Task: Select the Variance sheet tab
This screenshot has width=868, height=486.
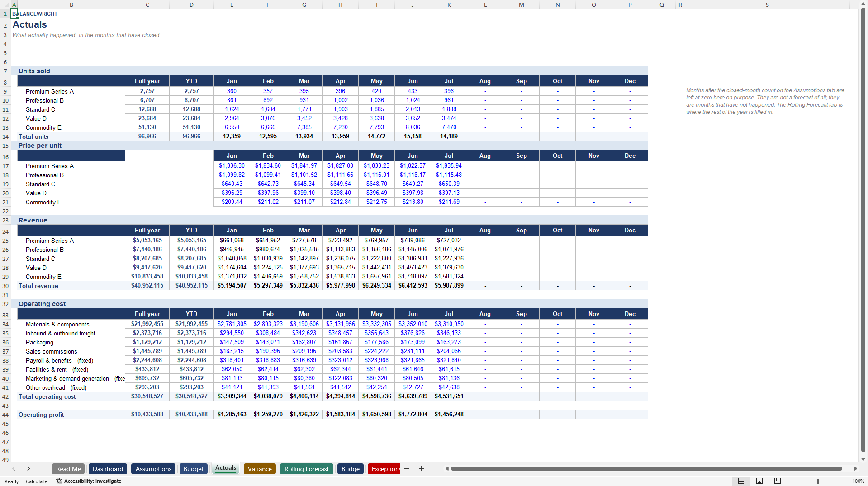Action: tap(260, 469)
